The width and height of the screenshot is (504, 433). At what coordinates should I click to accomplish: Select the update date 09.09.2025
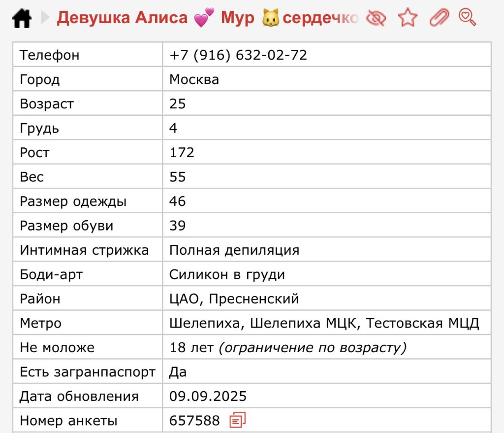coord(208,396)
